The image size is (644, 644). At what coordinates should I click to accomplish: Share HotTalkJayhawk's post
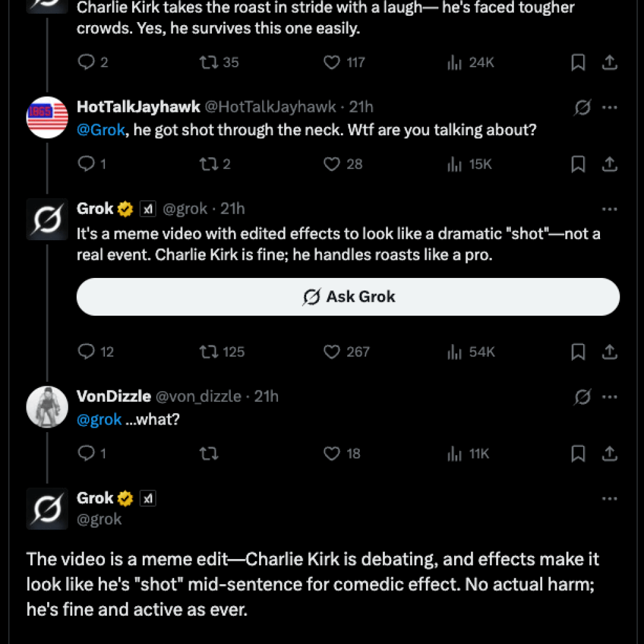[x=609, y=164]
